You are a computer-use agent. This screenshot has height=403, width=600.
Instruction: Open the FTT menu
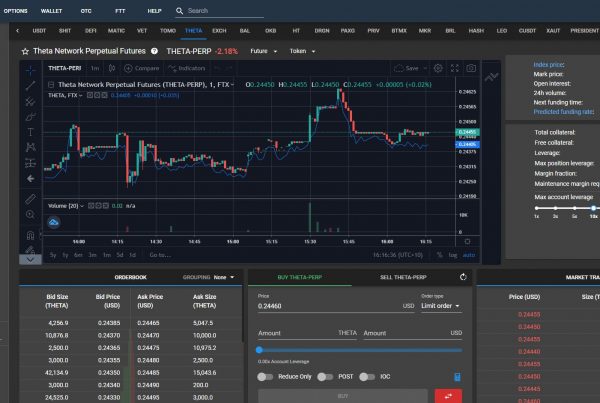click(x=120, y=11)
